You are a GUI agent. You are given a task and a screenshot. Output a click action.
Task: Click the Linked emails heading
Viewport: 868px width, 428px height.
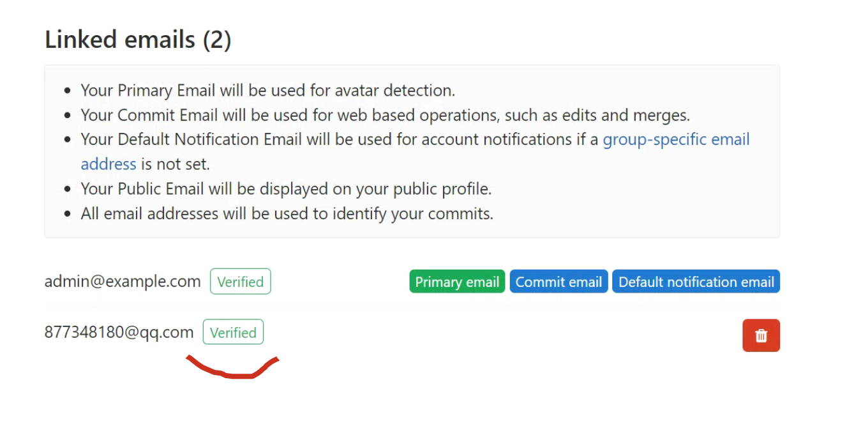click(120, 40)
